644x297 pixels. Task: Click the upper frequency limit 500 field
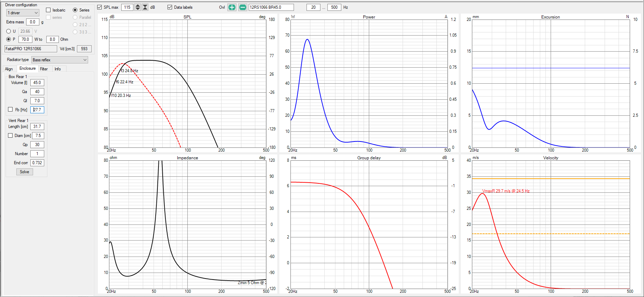pos(334,7)
